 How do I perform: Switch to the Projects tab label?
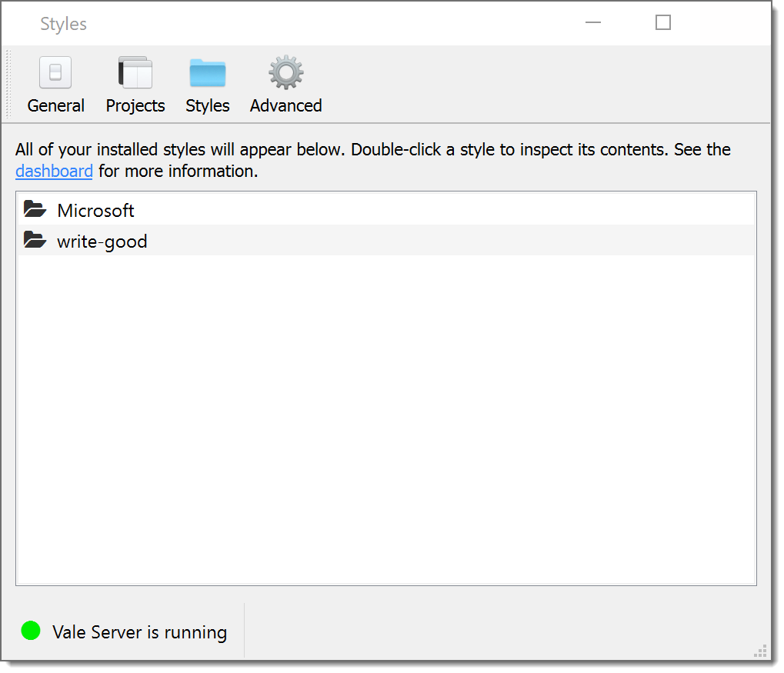(x=135, y=106)
